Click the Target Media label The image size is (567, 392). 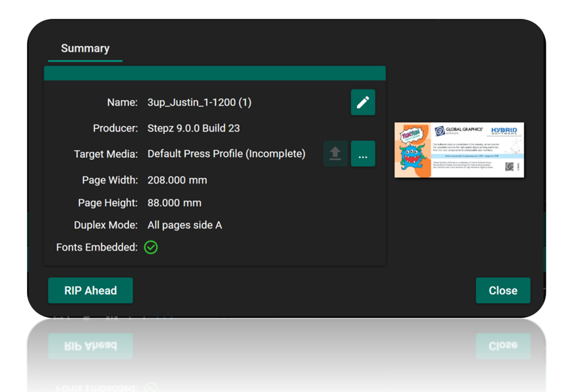pos(105,154)
